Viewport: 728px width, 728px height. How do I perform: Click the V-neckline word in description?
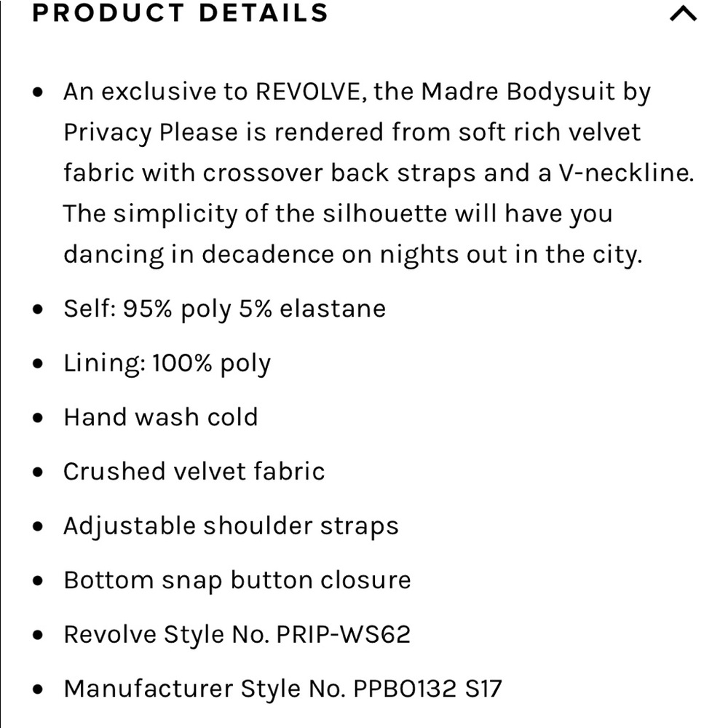[x=626, y=173]
